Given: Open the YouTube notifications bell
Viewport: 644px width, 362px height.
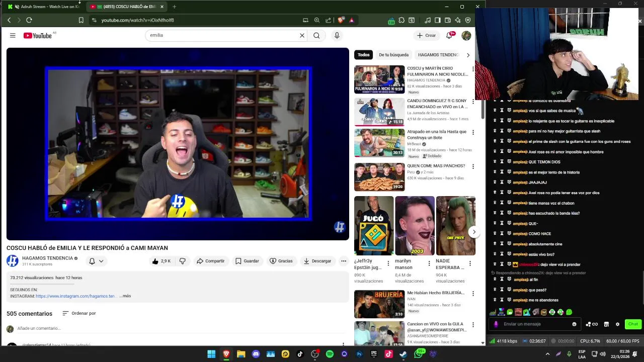Looking at the screenshot, I should pos(450,35).
